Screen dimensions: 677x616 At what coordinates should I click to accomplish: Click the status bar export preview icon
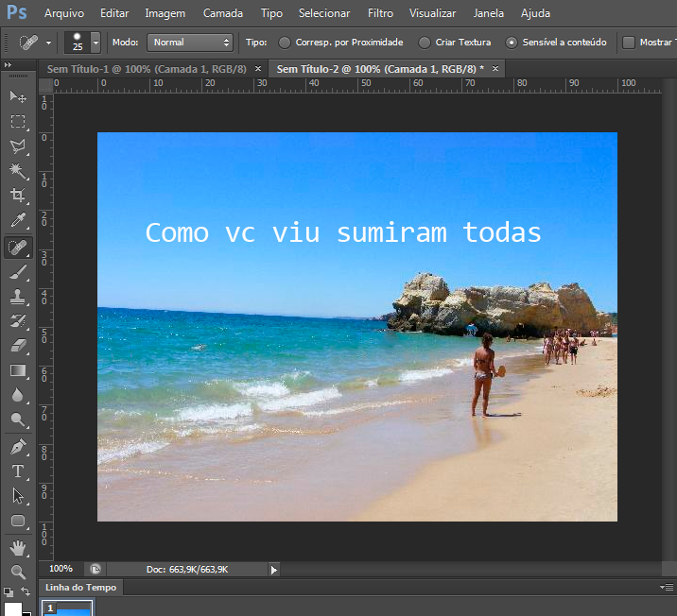[x=95, y=569]
